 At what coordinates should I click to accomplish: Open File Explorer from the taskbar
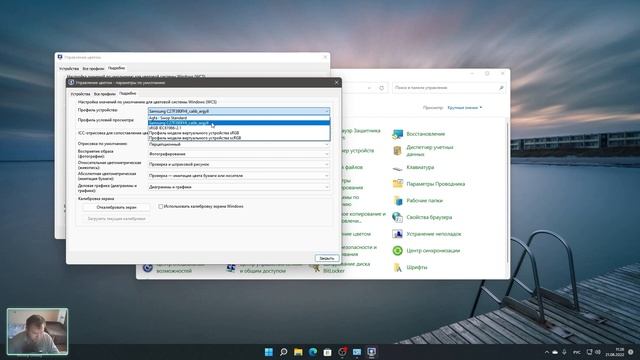tap(298, 352)
